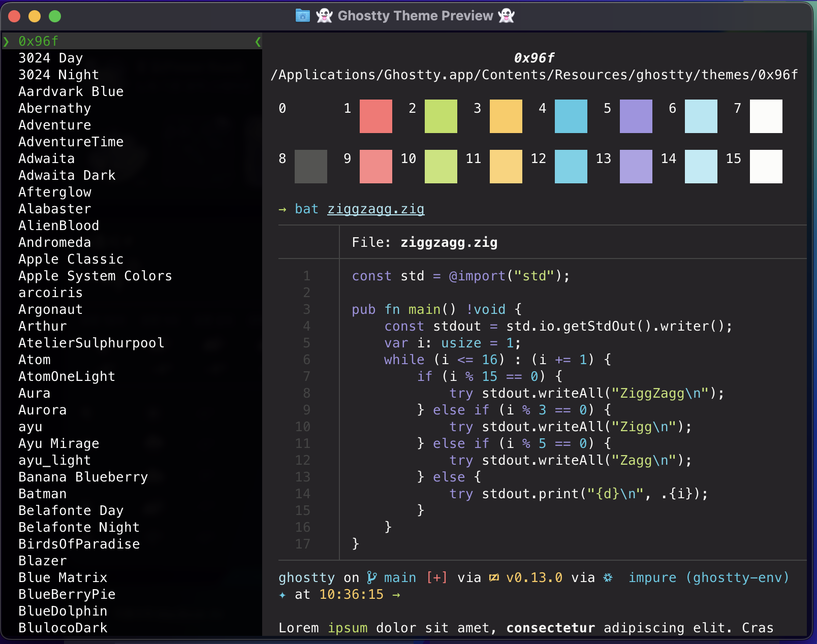Click the red palette color 1 swatch
Image resolution: width=817 pixels, height=644 pixels.
[376, 116]
